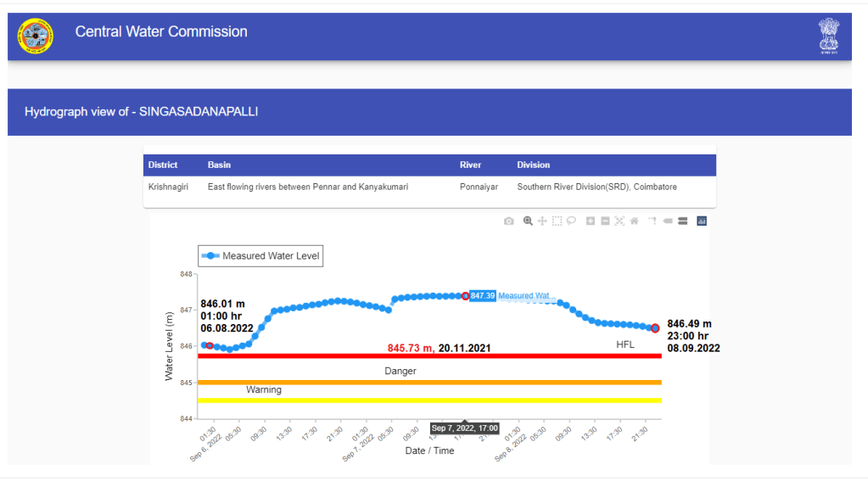868x481 pixels.
Task: Open the Plotly logo link in toolbar
Action: tap(702, 221)
